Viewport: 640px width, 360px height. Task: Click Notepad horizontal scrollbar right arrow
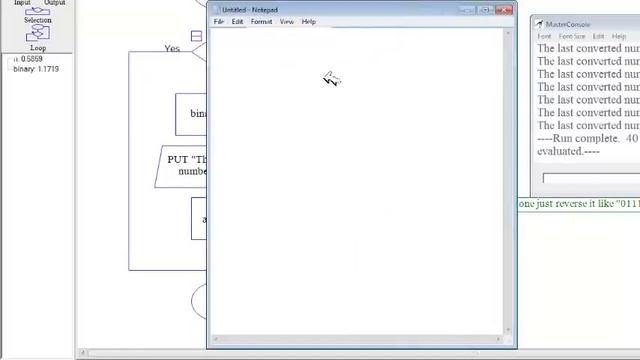point(498,339)
